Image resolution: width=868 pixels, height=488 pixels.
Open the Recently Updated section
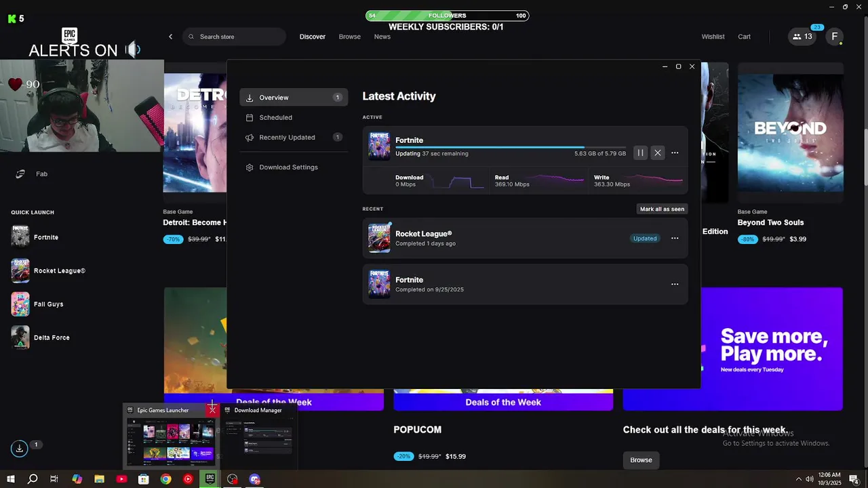coord(294,138)
